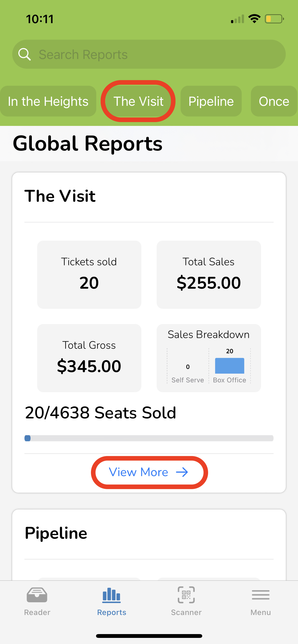This screenshot has height=644, width=298.
Task: Open the Total Gross card
Action: click(x=89, y=358)
